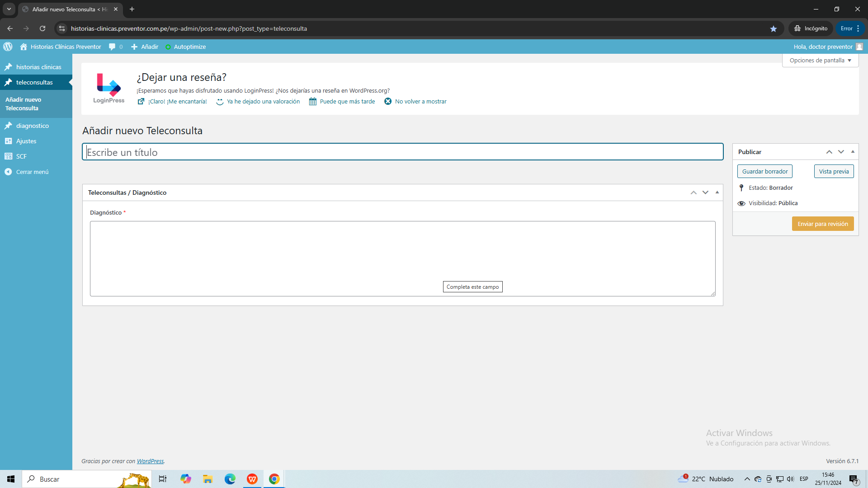Image resolution: width=868 pixels, height=488 pixels.
Task: Open Task View in the taskbar
Action: pyautogui.click(x=163, y=479)
